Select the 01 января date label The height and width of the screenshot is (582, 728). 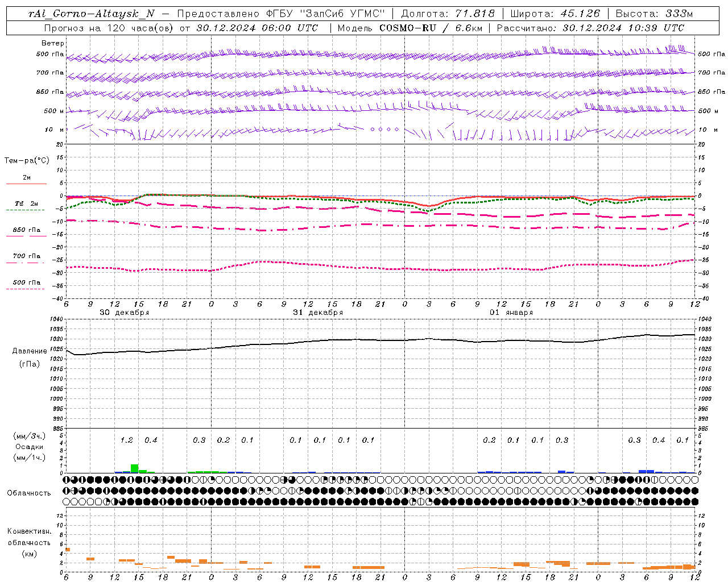coord(511,313)
